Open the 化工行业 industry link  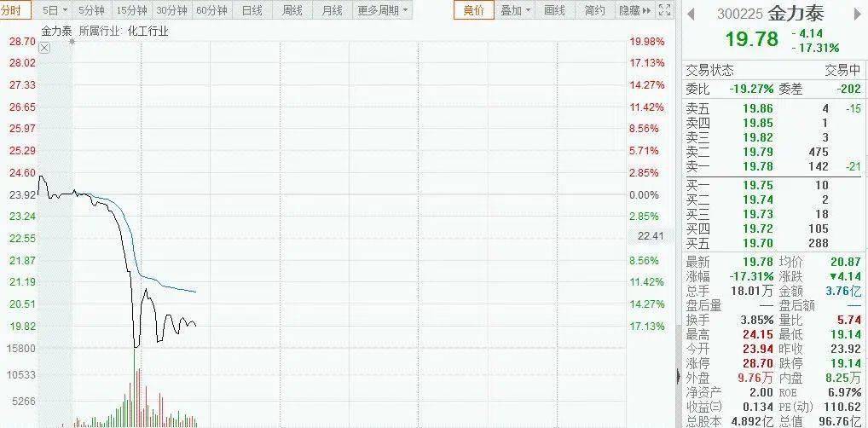click(148, 31)
